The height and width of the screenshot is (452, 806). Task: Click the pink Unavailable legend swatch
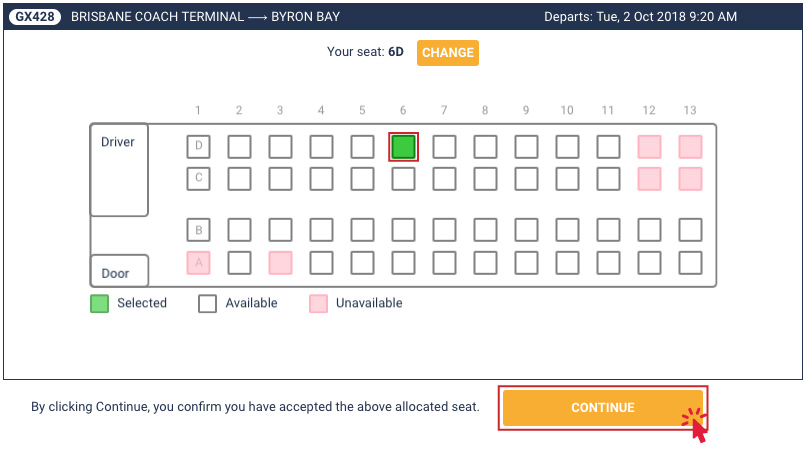[318, 303]
